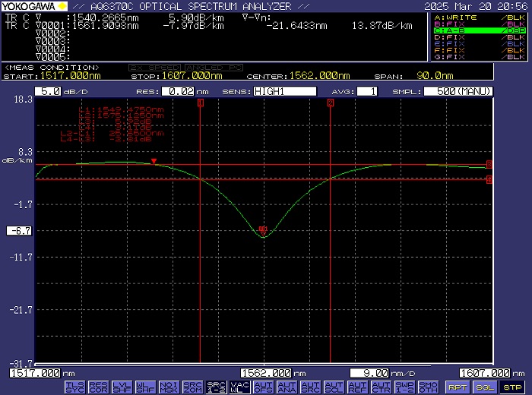Click the SWP 1-2 status icon
Image resolution: width=532 pixels, height=395 pixels.
pyautogui.click(x=404, y=387)
